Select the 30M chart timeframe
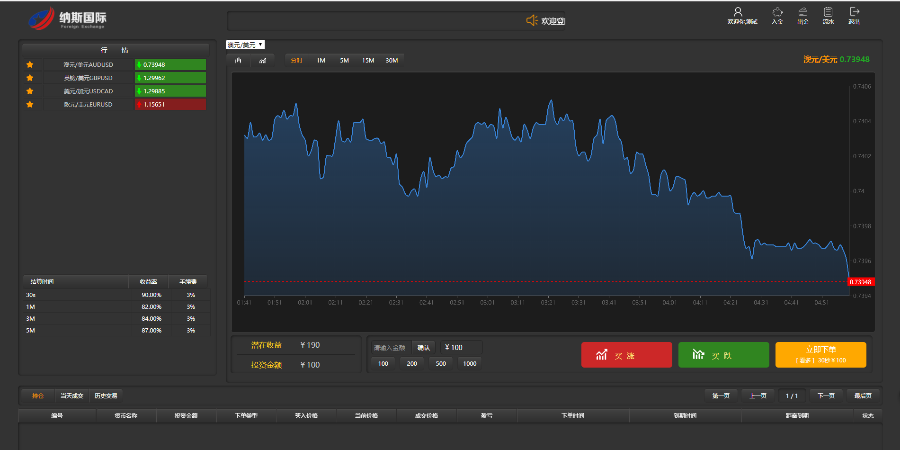Viewport: 900px width, 450px height. pyautogui.click(x=392, y=60)
